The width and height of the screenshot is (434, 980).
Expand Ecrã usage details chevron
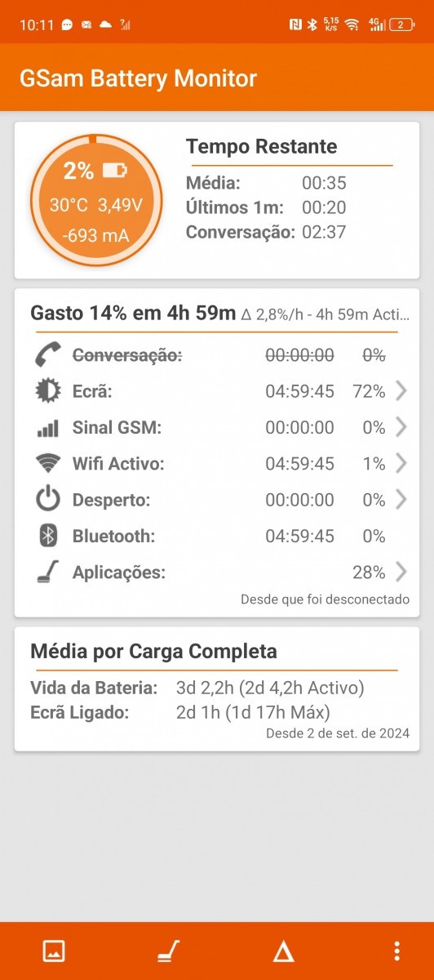[x=401, y=391]
